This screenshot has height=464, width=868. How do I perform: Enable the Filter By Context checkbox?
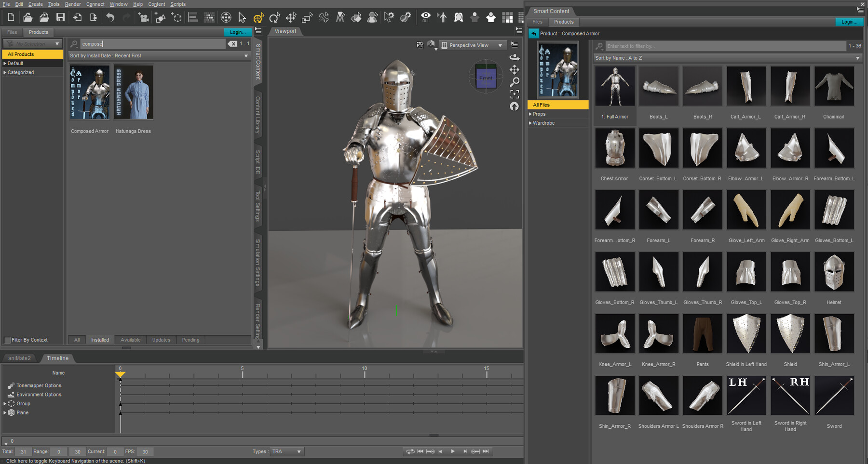click(8, 340)
